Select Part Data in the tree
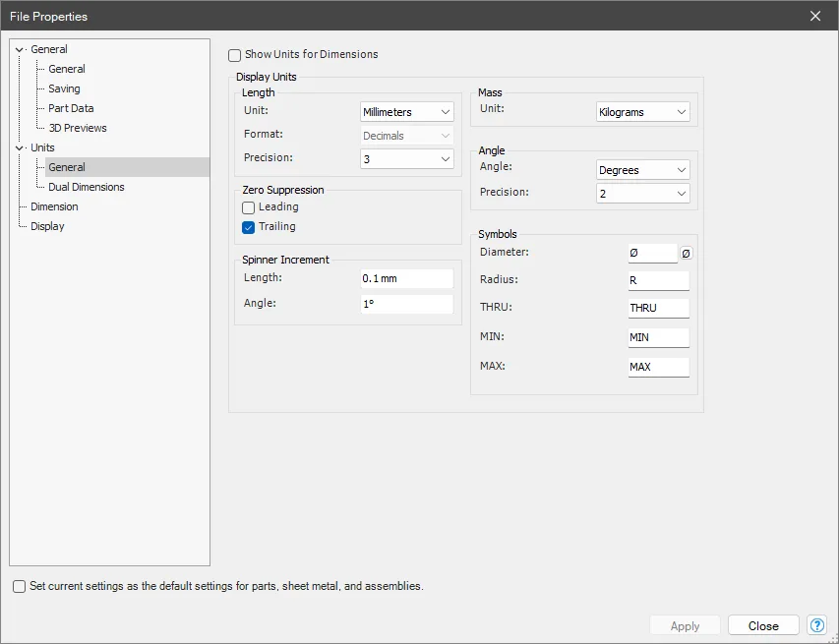The image size is (839, 644). click(71, 108)
